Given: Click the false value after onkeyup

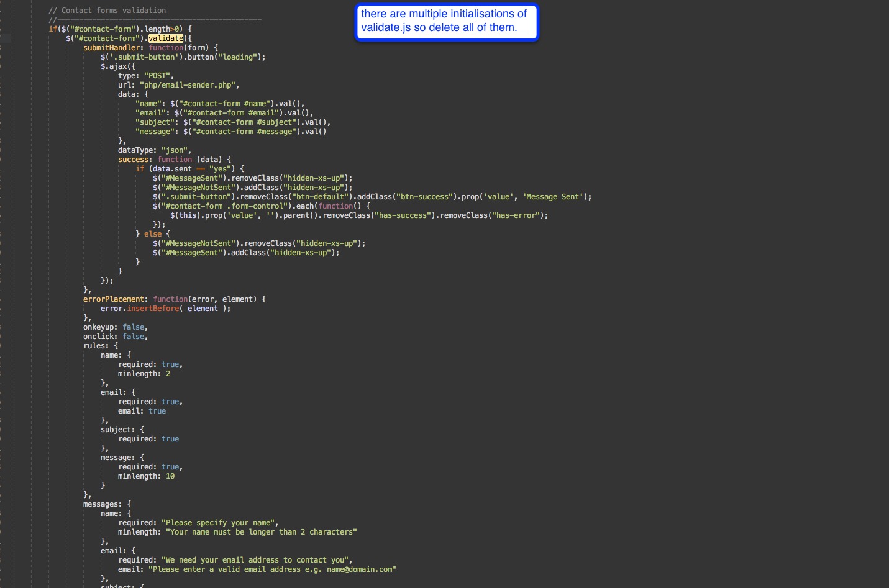Looking at the screenshot, I should click(x=134, y=327).
